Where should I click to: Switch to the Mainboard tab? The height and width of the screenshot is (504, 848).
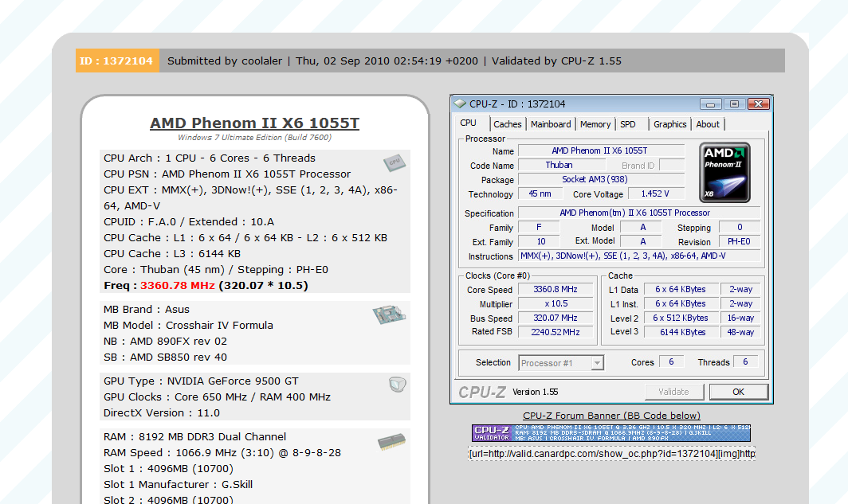click(x=551, y=124)
